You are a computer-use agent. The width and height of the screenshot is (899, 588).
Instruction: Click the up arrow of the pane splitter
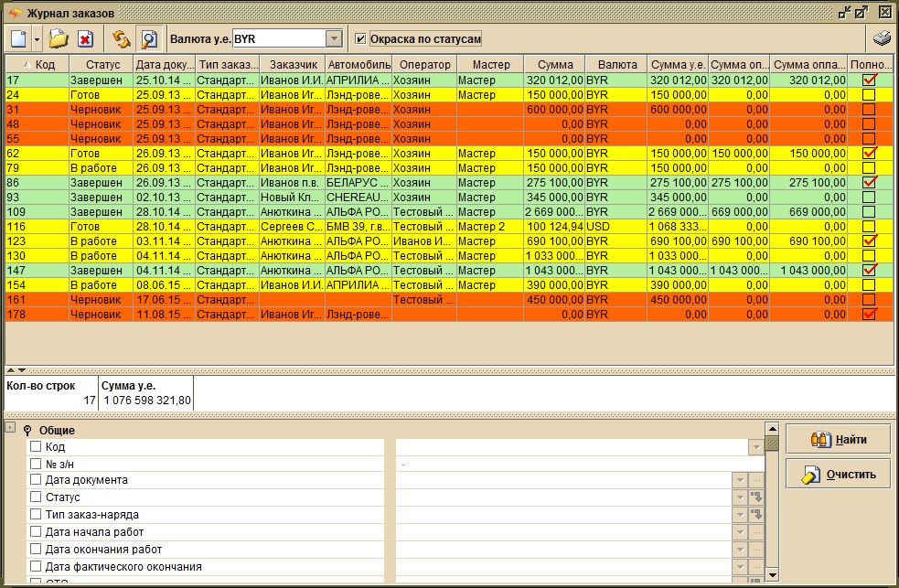[x=11, y=370]
